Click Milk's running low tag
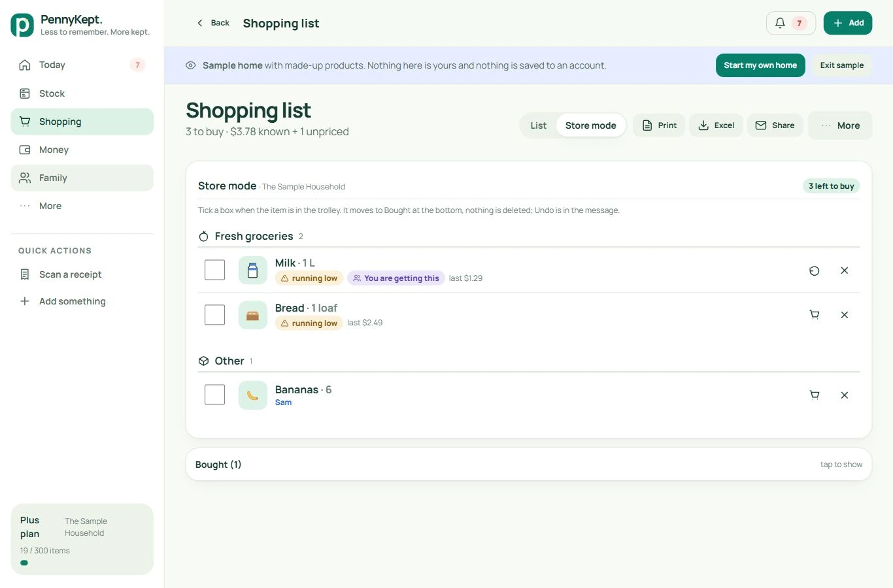 pyautogui.click(x=309, y=278)
